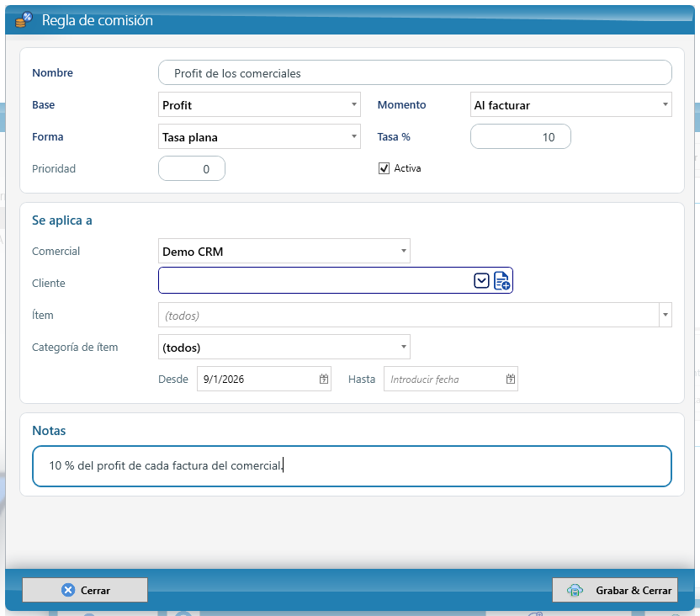Open the Desde date calendar picker icon
The width and height of the screenshot is (700, 616).
click(324, 379)
